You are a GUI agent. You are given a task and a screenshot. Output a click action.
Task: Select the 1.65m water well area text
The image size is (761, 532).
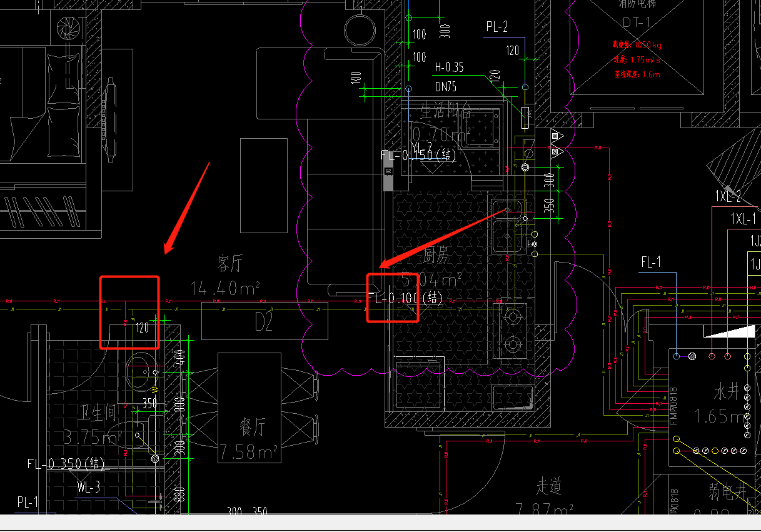tap(723, 416)
